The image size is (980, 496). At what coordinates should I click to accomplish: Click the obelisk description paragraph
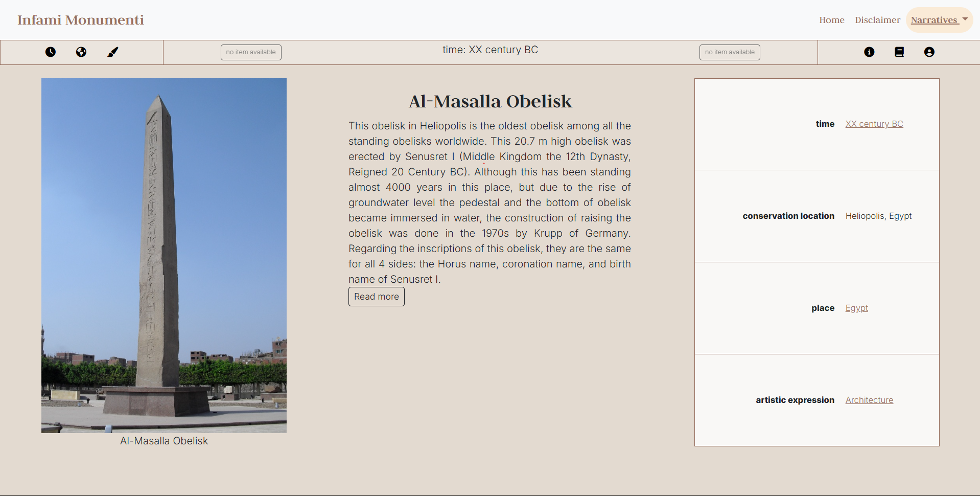(x=489, y=202)
